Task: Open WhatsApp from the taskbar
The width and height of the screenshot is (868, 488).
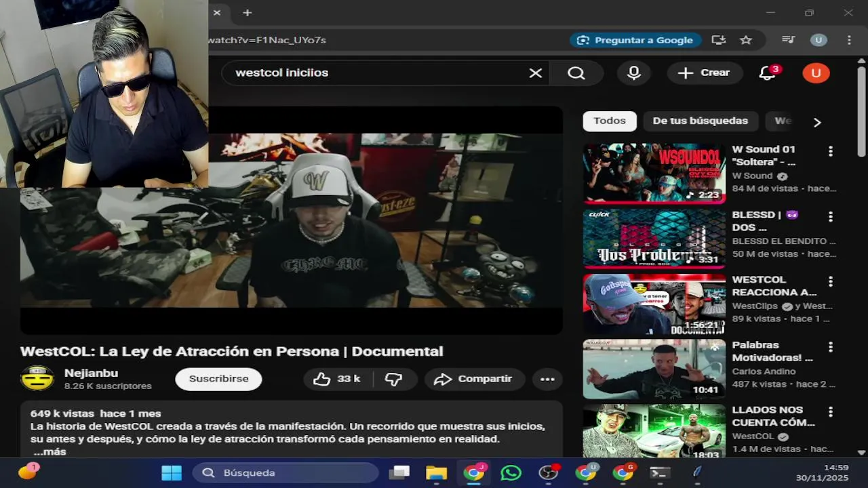Action: 511,472
